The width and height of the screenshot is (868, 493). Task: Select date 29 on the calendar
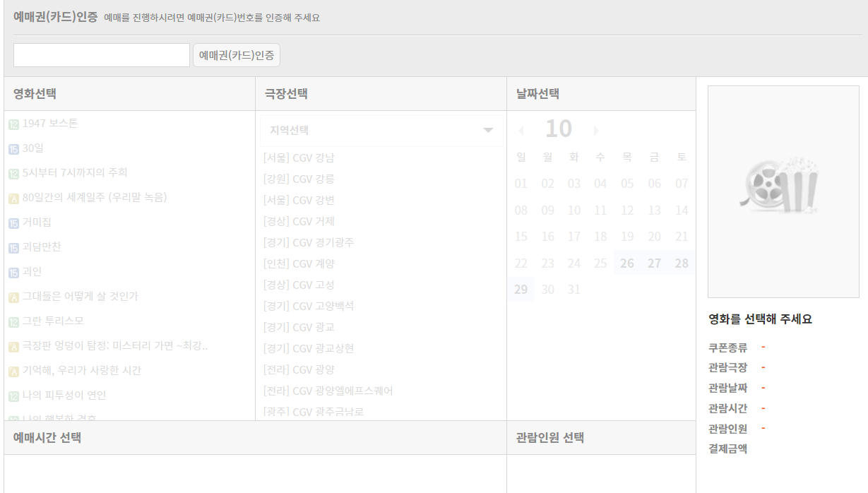[x=521, y=290]
